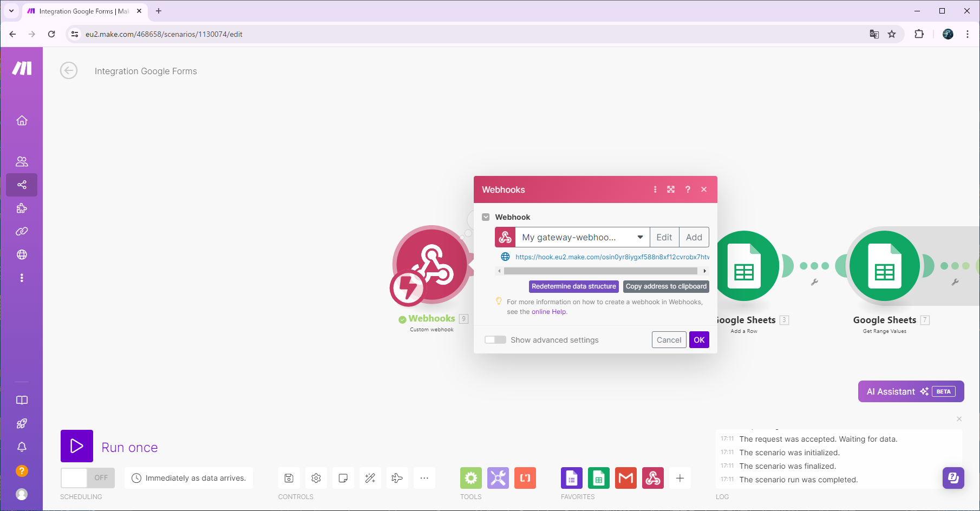Click the Make logo at top left
Image resolution: width=980 pixels, height=511 pixels.
[x=22, y=68]
